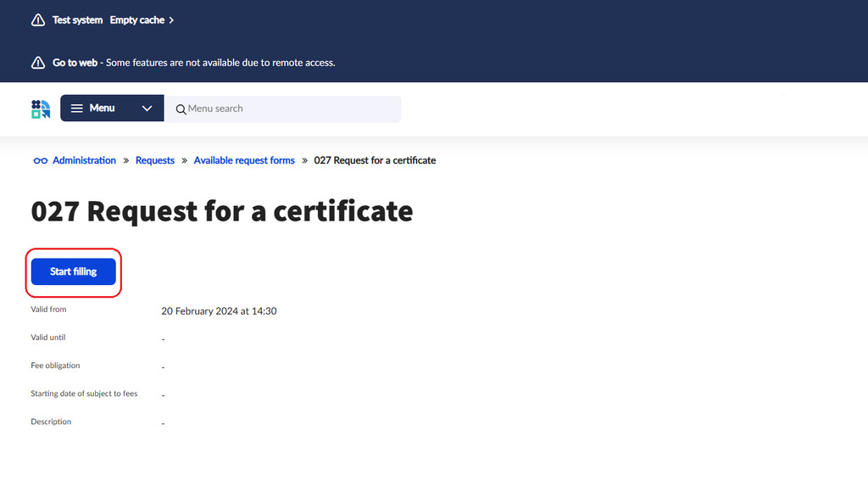Click the glasses icon before Administration breadcrumb
Image resolution: width=868 pixels, height=486 pixels.
click(x=40, y=161)
